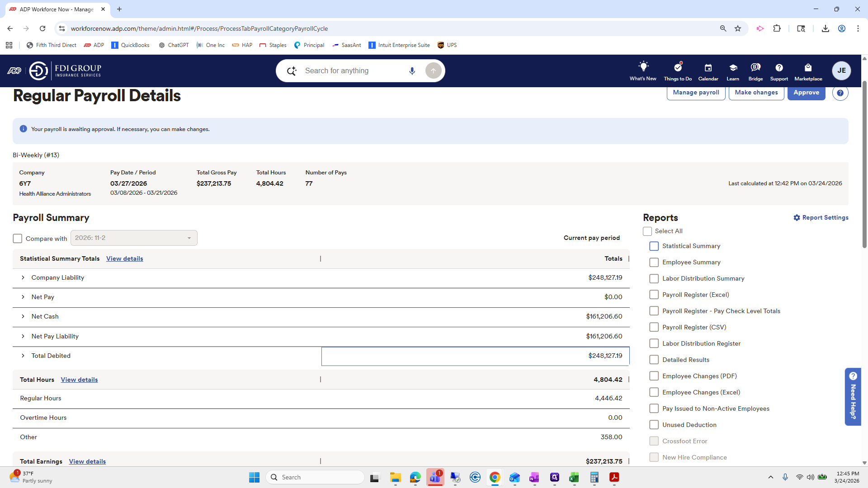Open the Calendar icon in header
The image size is (868, 488).
[x=708, y=68]
